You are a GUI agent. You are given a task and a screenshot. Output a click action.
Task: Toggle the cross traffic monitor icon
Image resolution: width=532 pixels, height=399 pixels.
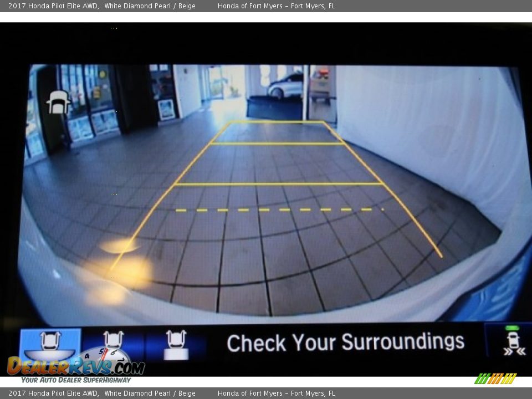coord(513,342)
